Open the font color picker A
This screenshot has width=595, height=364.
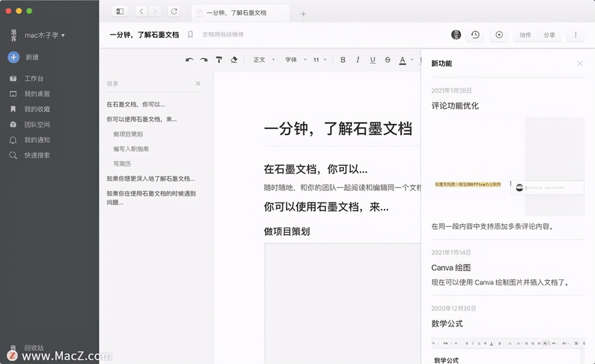403,59
